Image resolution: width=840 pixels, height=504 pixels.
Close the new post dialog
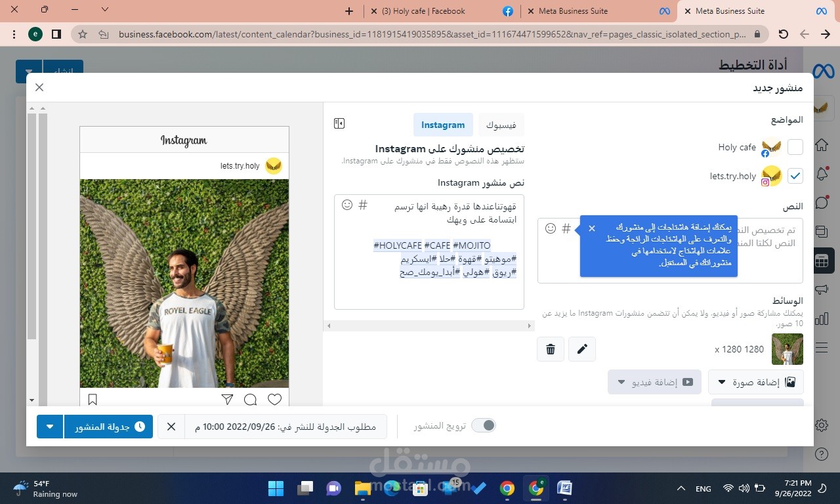pyautogui.click(x=39, y=87)
